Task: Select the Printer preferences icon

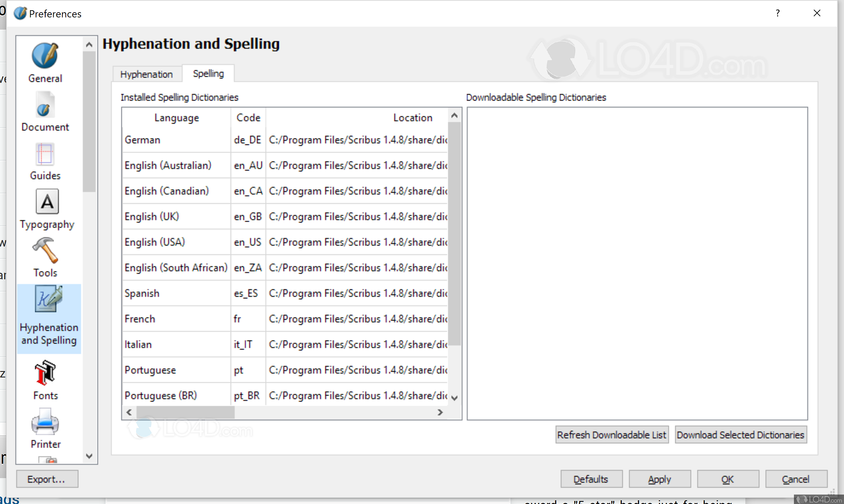Action: coord(45,429)
